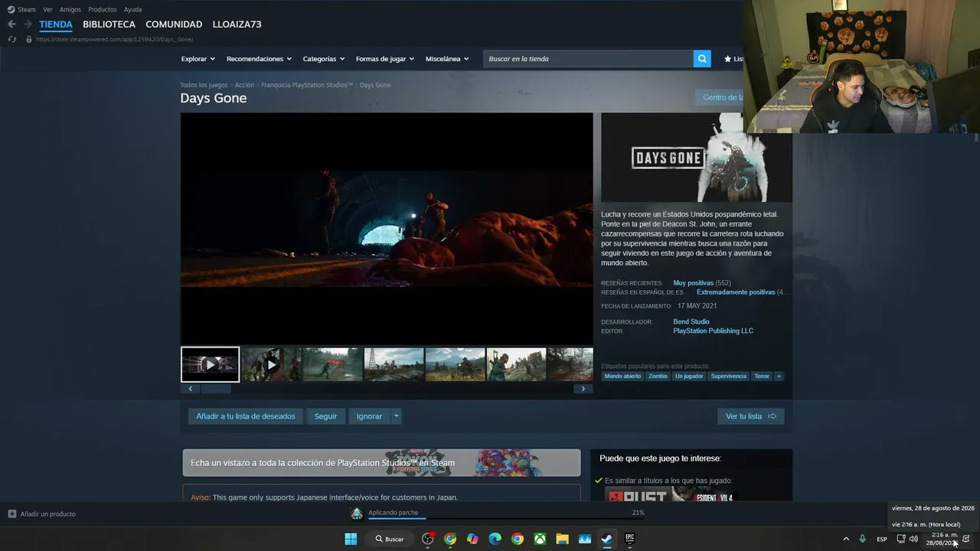Switch to the BIBLIOTECA tab
Image resolution: width=980 pixels, height=551 pixels.
[x=109, y=24]
